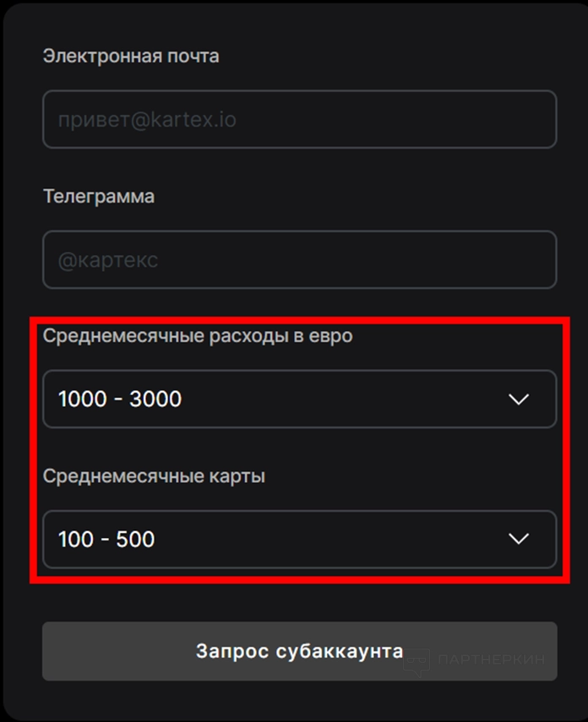Viewport: 588px width, 722px height.
Task: Select the 100 - 500 value text
Action: [106, 539]
